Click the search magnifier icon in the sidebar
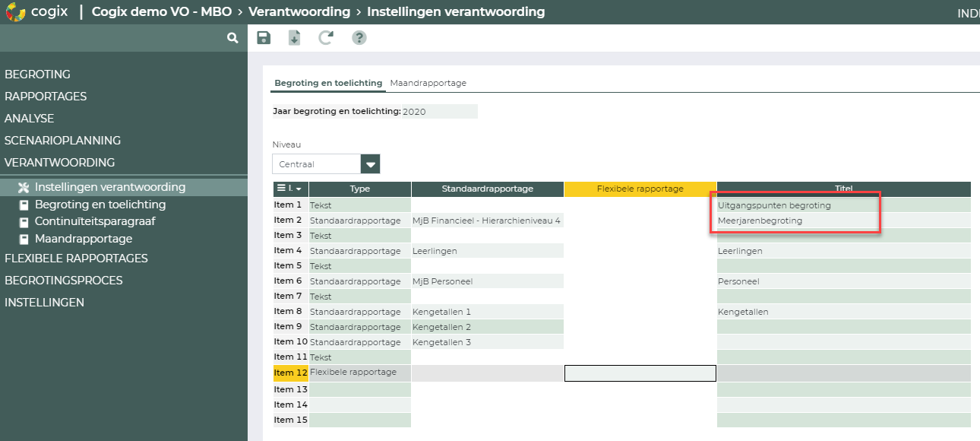 [232, 36]
